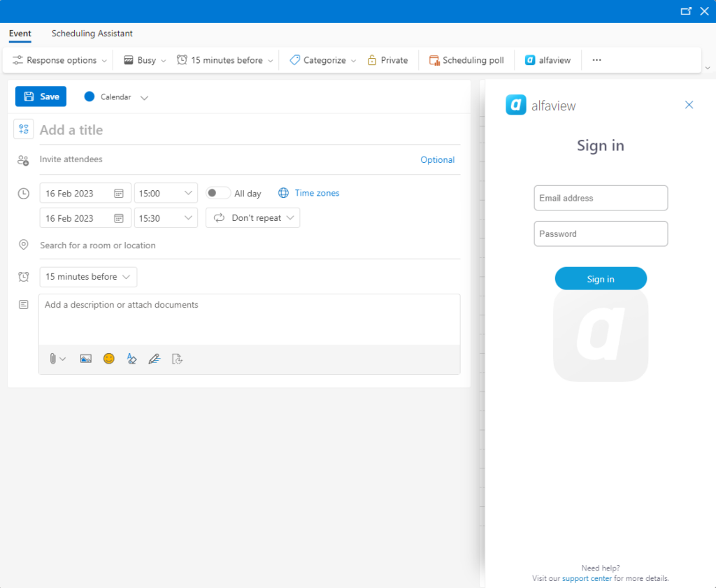Open the more options ellipsis menu
Viewport: 716px width, 588px height.
[x=596, y=60]
